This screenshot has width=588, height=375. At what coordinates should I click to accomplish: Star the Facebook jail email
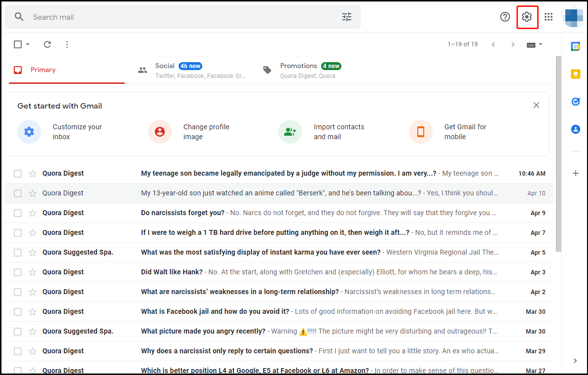(x=33, y=312)
